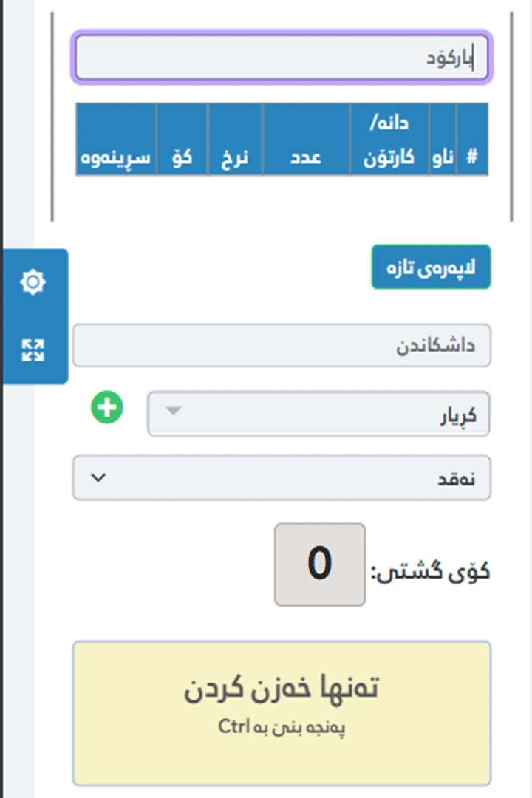Open the settings gear on side panel
This screenshot has height=798, width=532.
33,283
